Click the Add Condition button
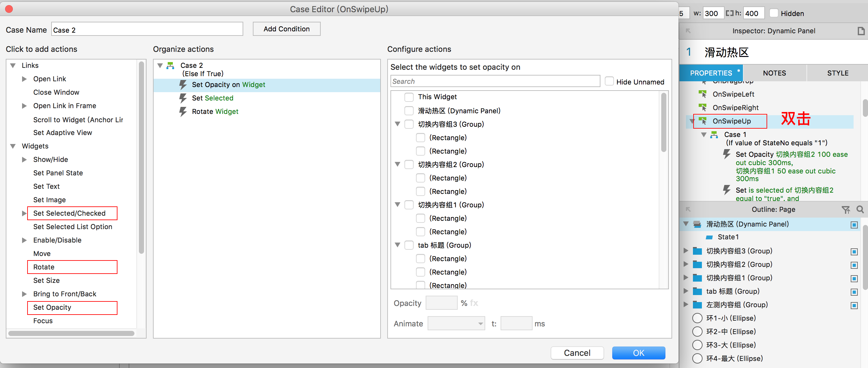This screenshot has height=368, width=868. coord(286,29)
